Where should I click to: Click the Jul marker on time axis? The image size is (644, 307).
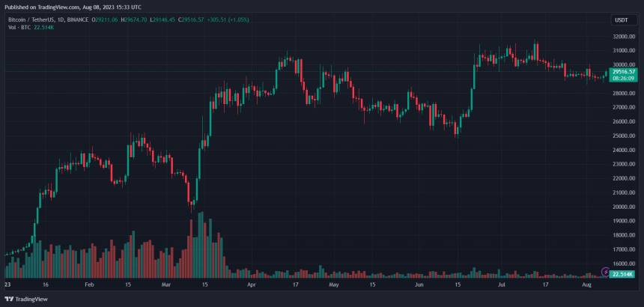point(502,285)
